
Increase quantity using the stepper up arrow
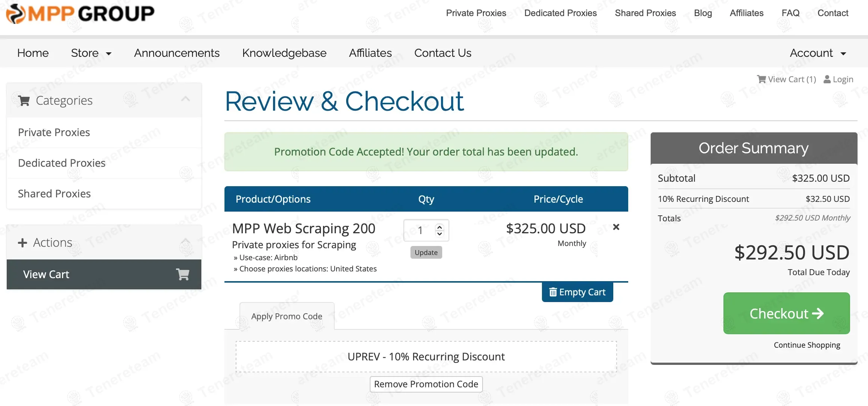click(440, 227)
